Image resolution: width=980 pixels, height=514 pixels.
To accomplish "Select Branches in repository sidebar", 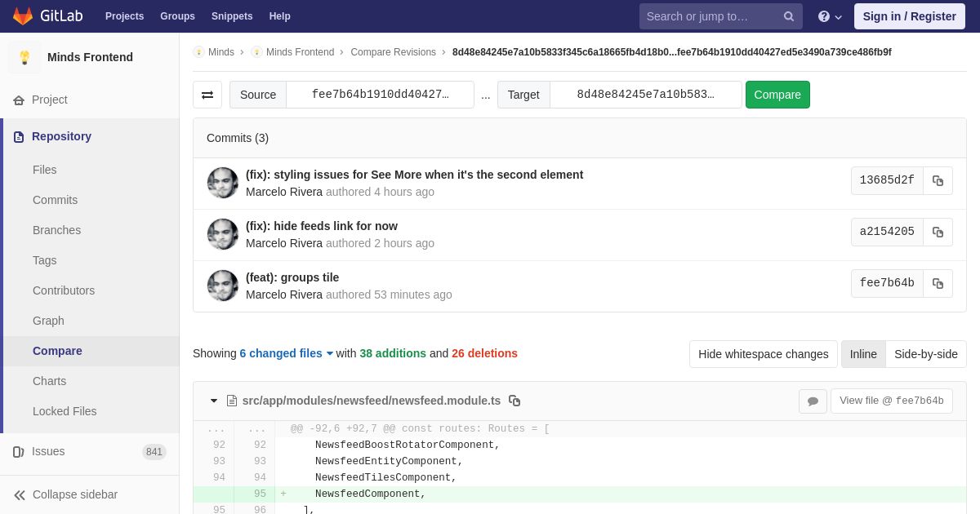I will point(56,230).
